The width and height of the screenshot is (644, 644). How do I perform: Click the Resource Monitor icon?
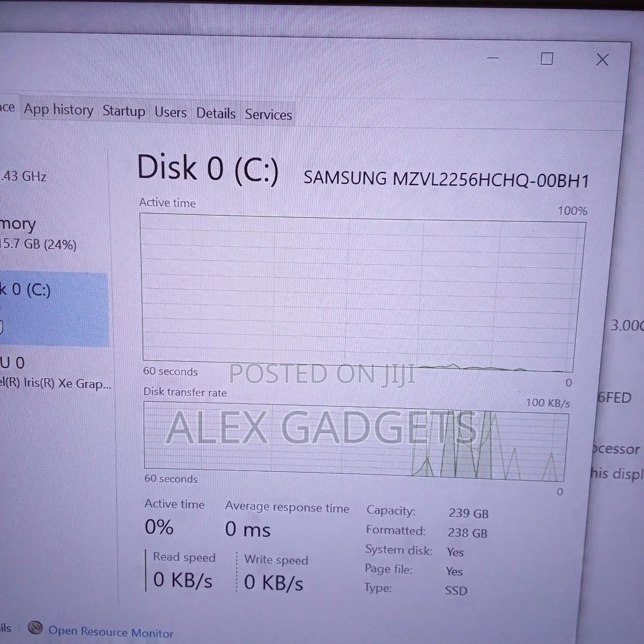pyautogui.click(x=35, y=627)
